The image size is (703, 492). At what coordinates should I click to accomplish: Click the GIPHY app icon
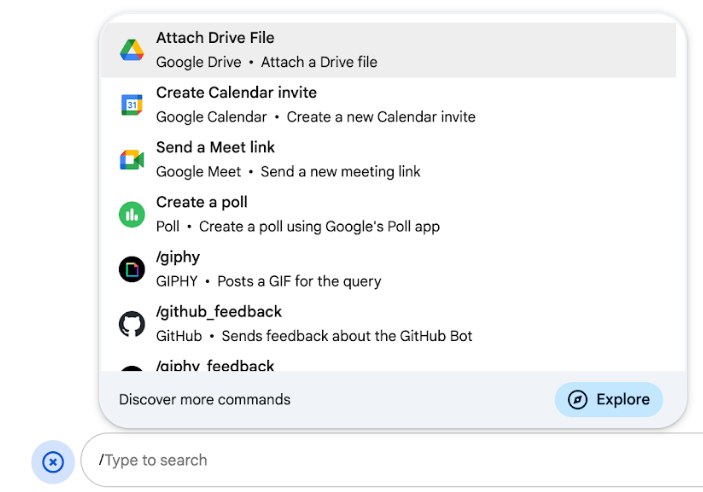(x=132, y=269)
